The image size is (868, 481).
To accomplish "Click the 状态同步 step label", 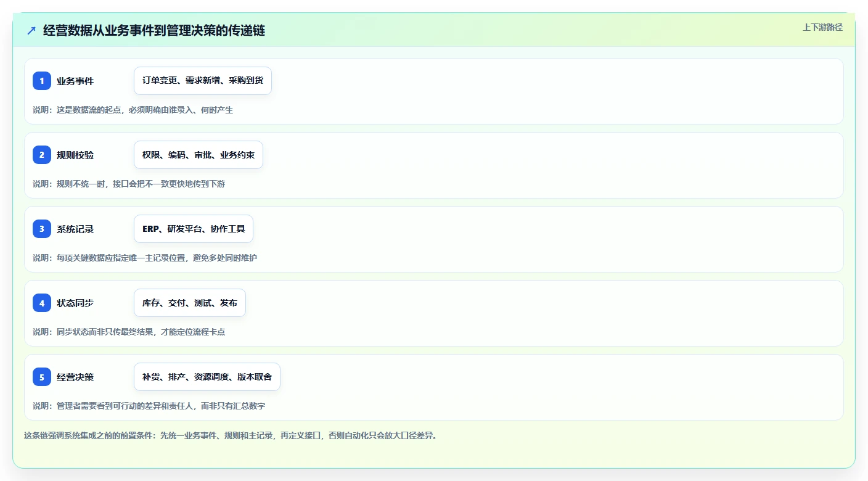I will tap(75, 303).
